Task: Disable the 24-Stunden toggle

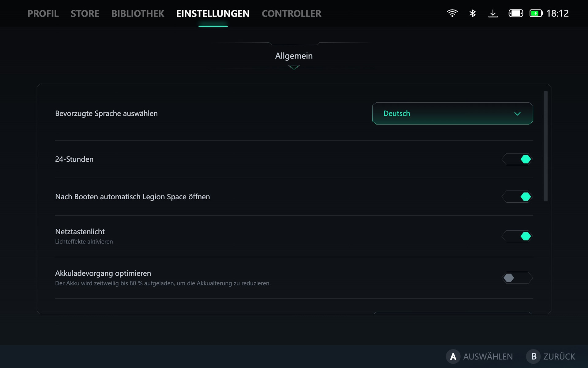Action: coord(517,159)
